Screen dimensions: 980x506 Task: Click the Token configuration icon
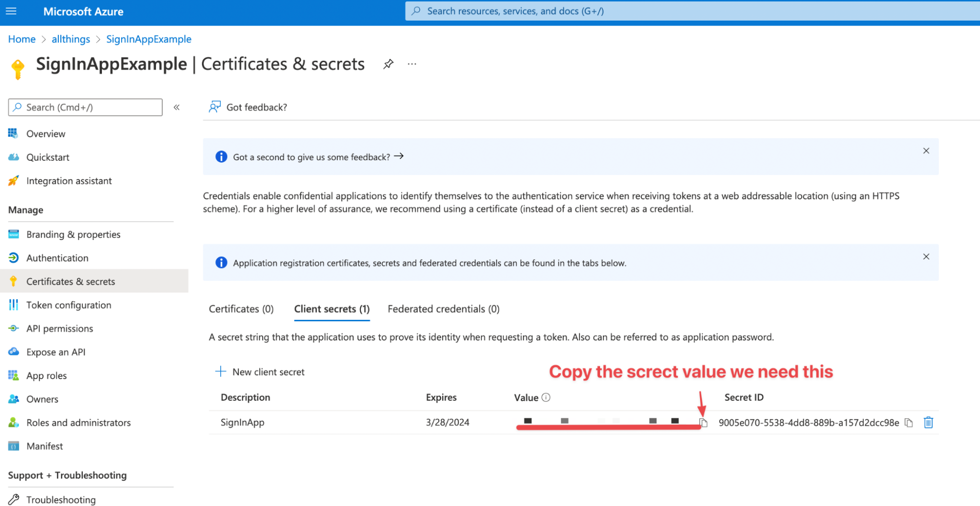coord(13,305)
